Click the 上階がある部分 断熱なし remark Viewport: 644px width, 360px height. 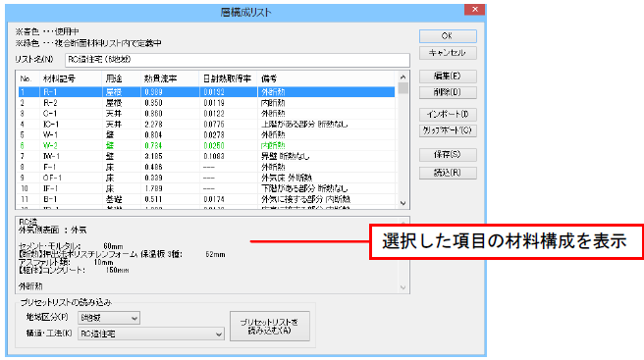coord(304,124)
